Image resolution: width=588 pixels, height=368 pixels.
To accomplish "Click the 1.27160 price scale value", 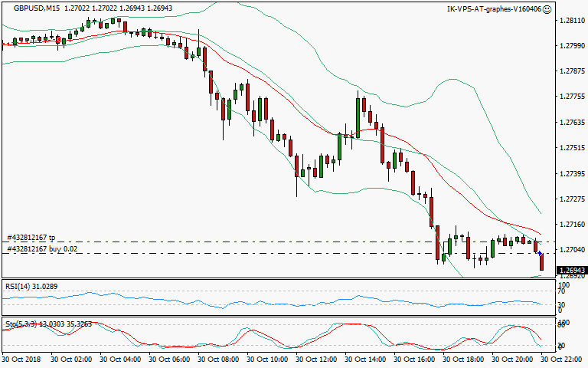I will tap(572, 225).
